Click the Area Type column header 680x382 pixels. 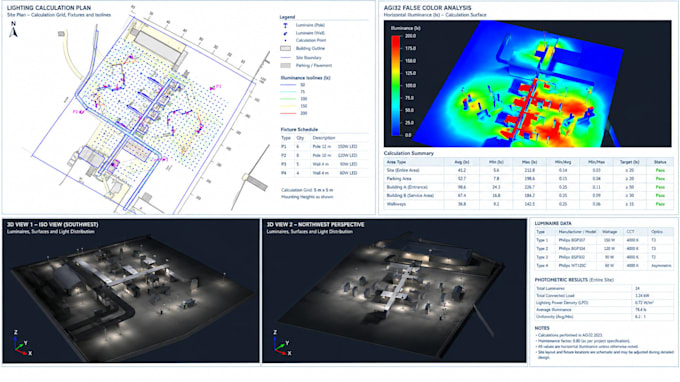396,162
